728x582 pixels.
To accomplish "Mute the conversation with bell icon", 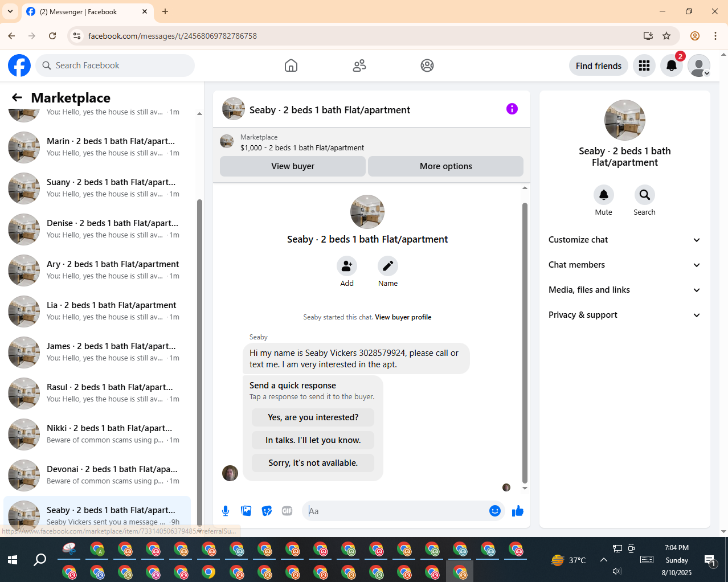I will pyautogui.click(x=604, y=195).
